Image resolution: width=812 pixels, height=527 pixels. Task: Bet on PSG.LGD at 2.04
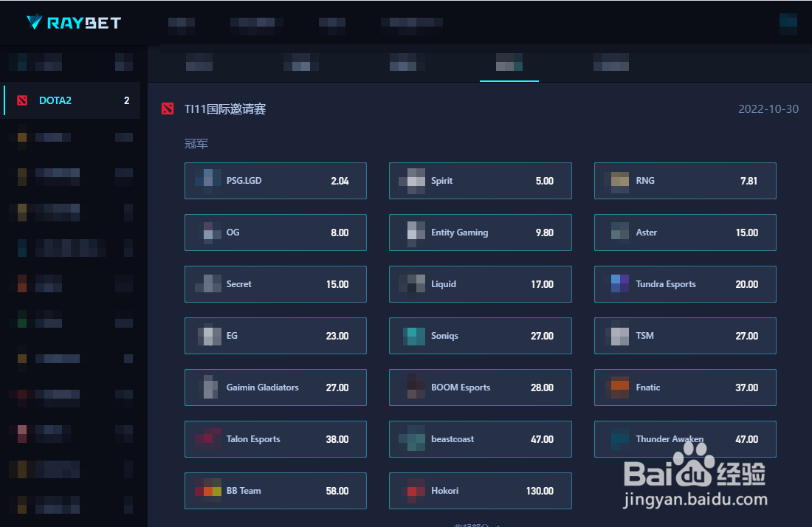[275, 181]
